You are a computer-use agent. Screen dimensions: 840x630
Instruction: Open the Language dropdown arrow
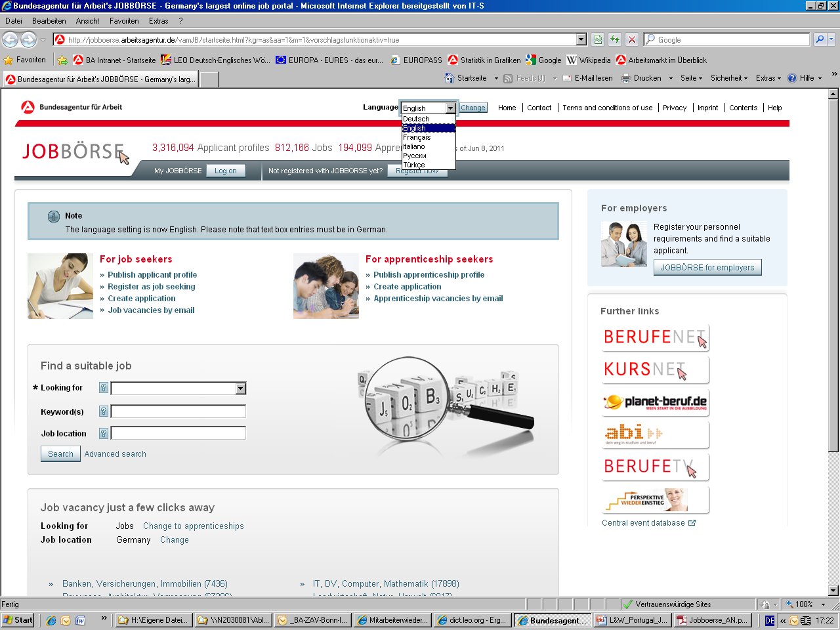point(450,108)
